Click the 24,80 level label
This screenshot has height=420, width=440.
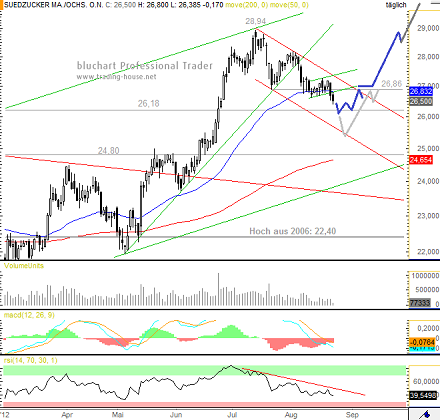[109, 151]
